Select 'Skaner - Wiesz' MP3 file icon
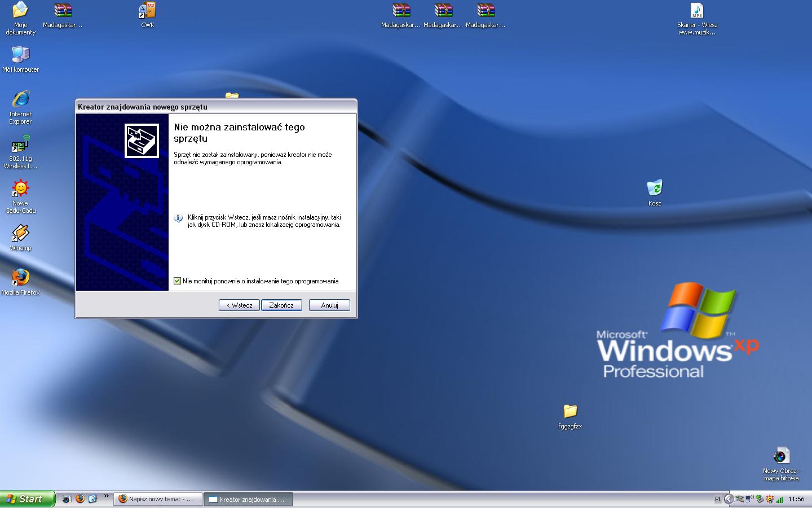Image resolution: width=812 pixels, height=508 pixels. pyautogui.click(x=698, y=18)
